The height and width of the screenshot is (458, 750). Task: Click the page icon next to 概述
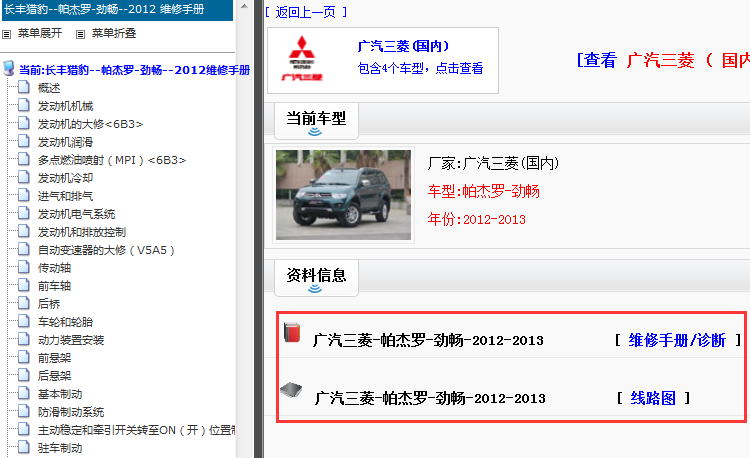(24, 87)
